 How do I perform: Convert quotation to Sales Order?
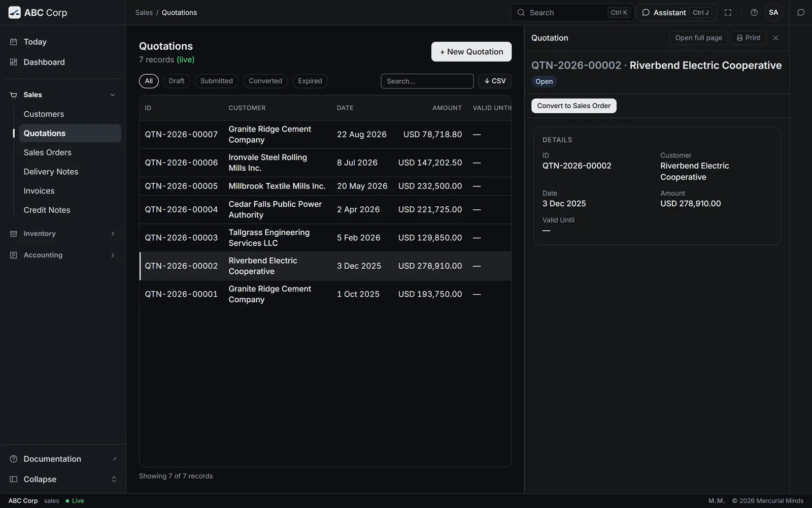[574, 106]
